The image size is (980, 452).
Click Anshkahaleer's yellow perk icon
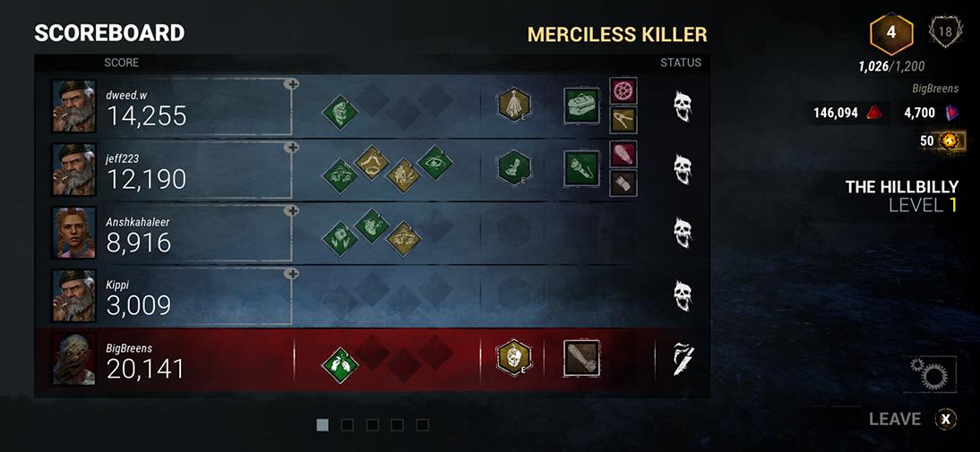(403, 238)
